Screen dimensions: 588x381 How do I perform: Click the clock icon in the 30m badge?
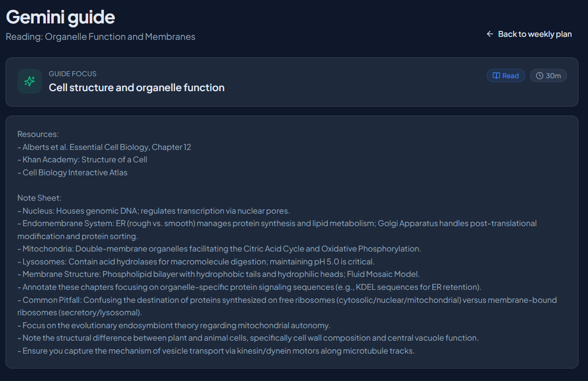tap(539, 76)
